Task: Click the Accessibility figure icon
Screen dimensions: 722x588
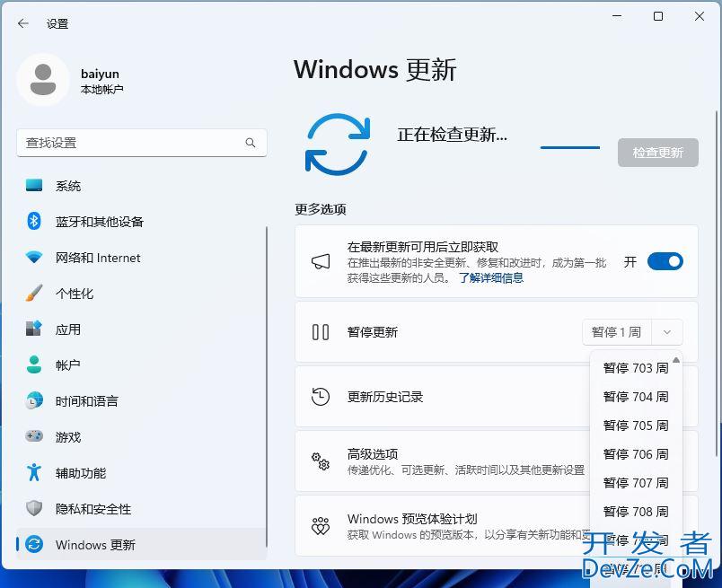Action: pos(34,472)
